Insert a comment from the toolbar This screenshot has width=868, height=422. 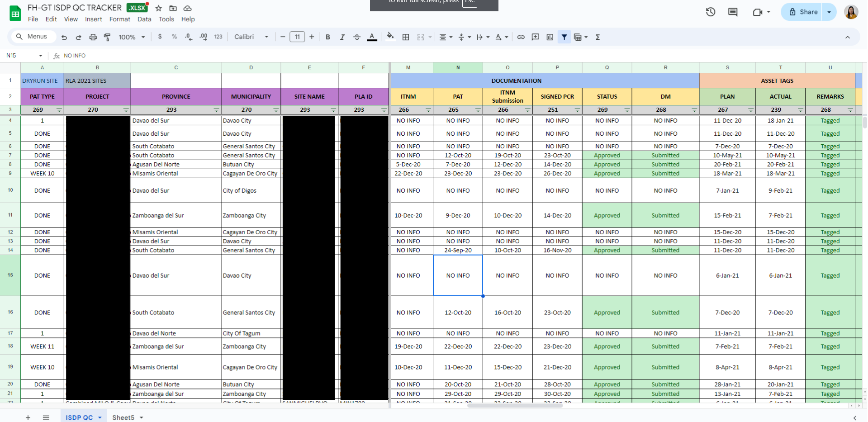536,37
